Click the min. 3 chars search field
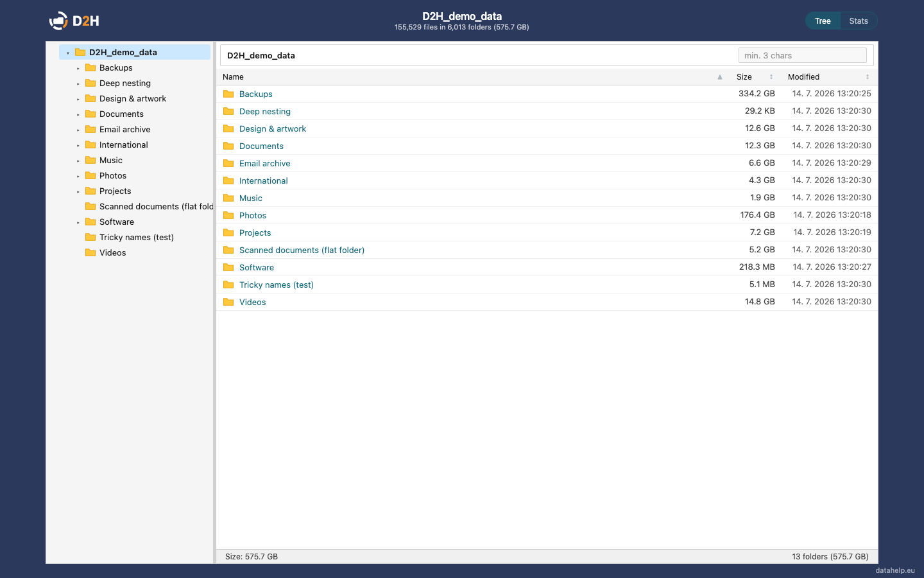This screenshot has height=578, width=924. 803,55
